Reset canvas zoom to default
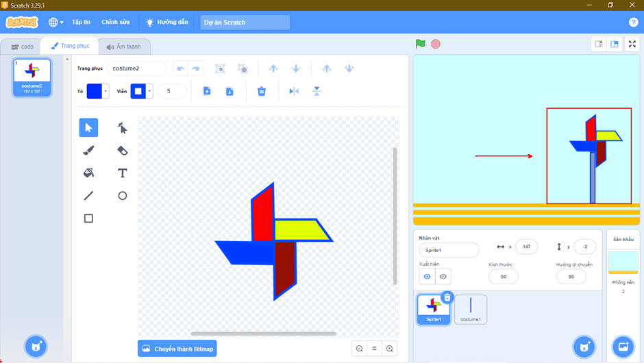Image resolution: width=644 pixels, height=363 pixels. pyautogui.click(x=374, y=349)
